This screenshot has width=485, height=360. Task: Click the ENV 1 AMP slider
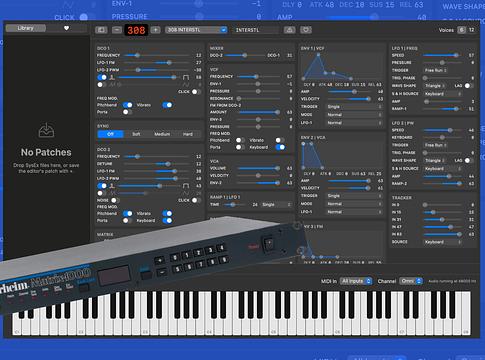click(349, 92)
